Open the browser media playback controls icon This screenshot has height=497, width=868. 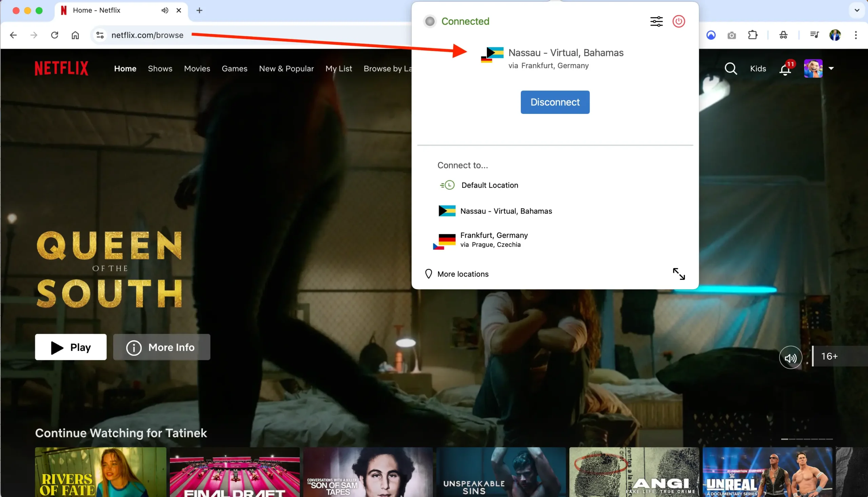[814, 35]
